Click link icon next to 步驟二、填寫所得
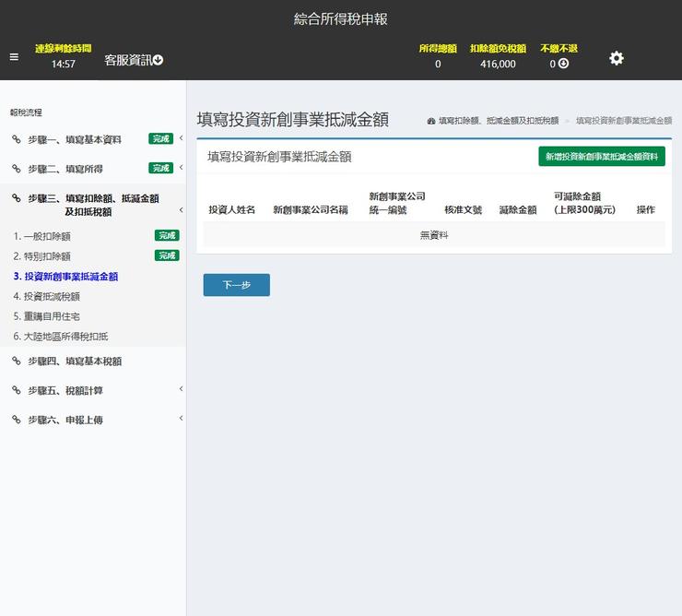Image resolution: width=682 pixels, height=616 pixels. pyautogui.click(x=17, y=169)
